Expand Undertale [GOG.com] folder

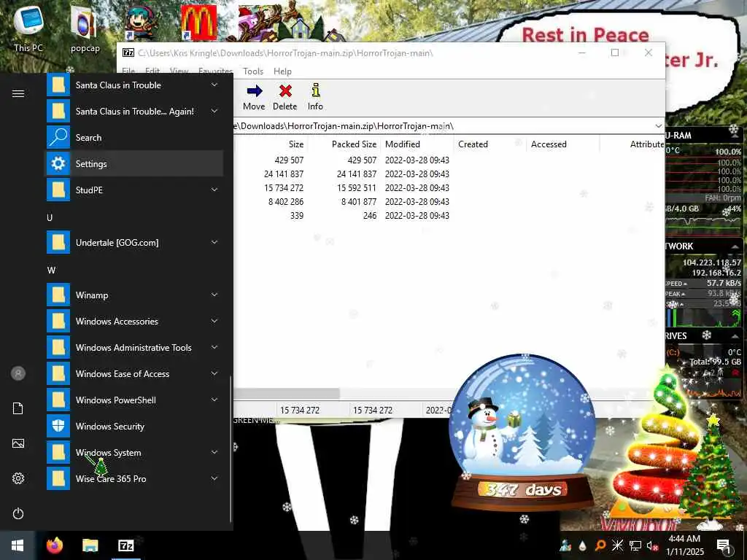pos(214,242)
